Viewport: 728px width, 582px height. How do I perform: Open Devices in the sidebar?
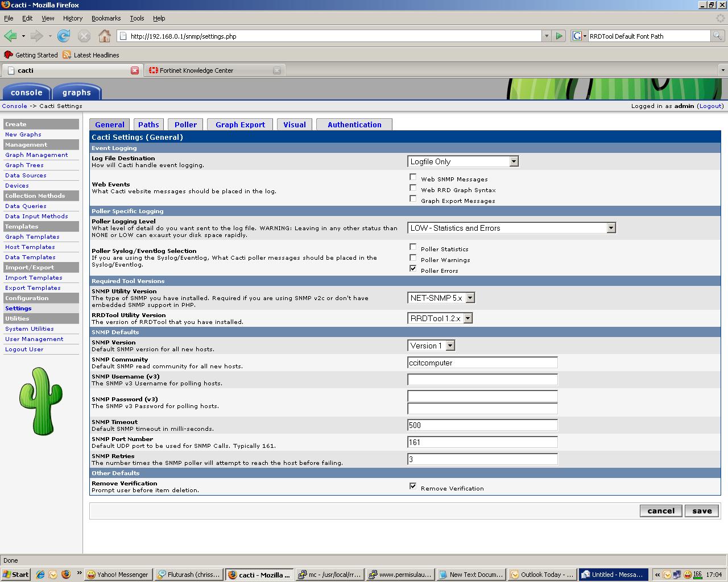[17, 185]
